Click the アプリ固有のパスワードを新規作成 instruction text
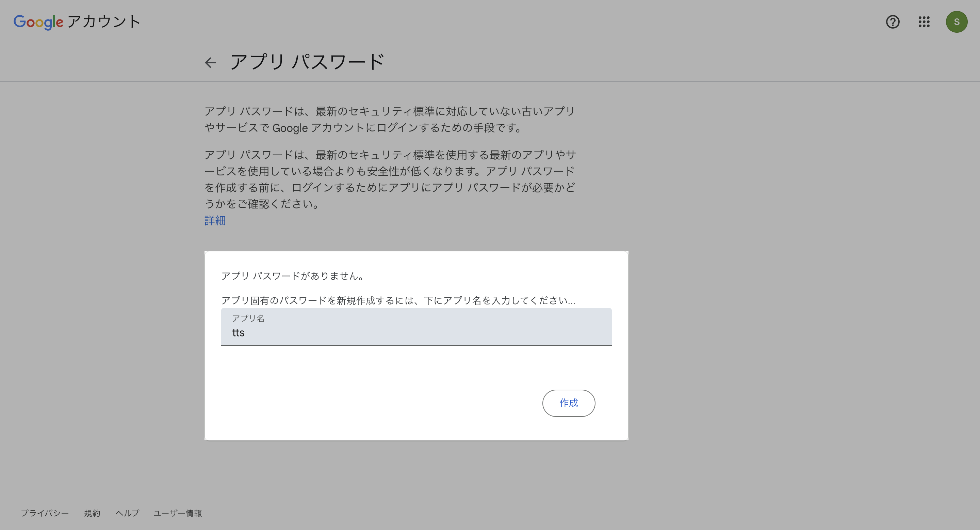 (x=398, y=300)
